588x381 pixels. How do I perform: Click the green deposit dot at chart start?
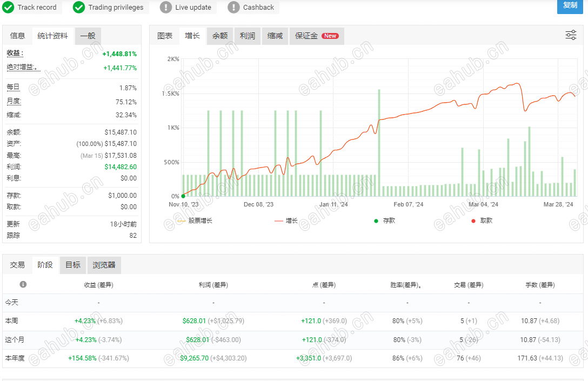(x=183, y=196)
